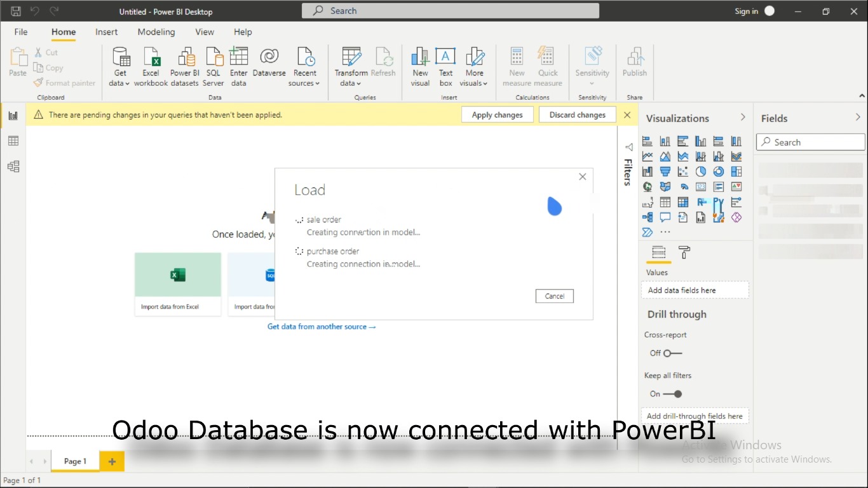The height and width of the screenshot is (488, 868).
Task: Toggle the Keep all filters switch
Action: [x=673, y=394]
